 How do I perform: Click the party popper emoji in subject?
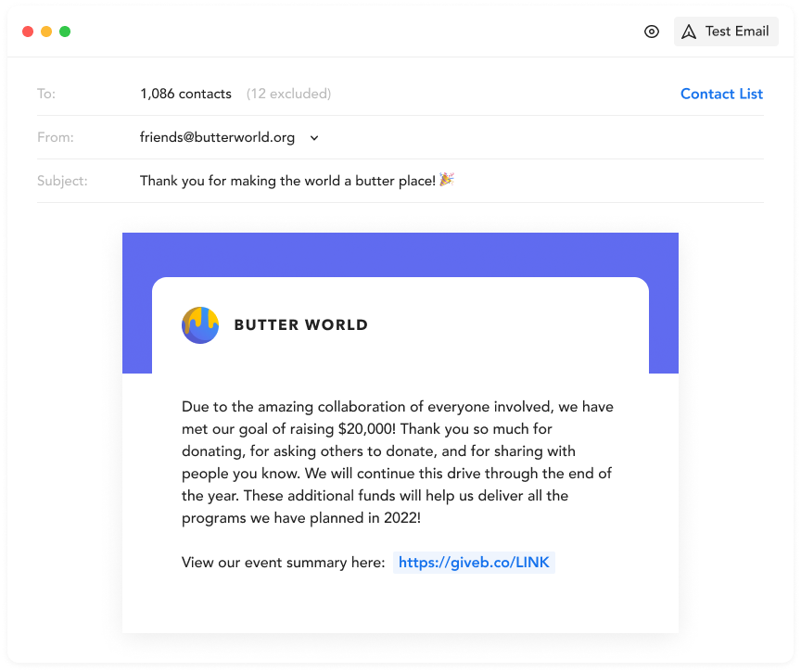pyautogui.click(x=447, y=179)
